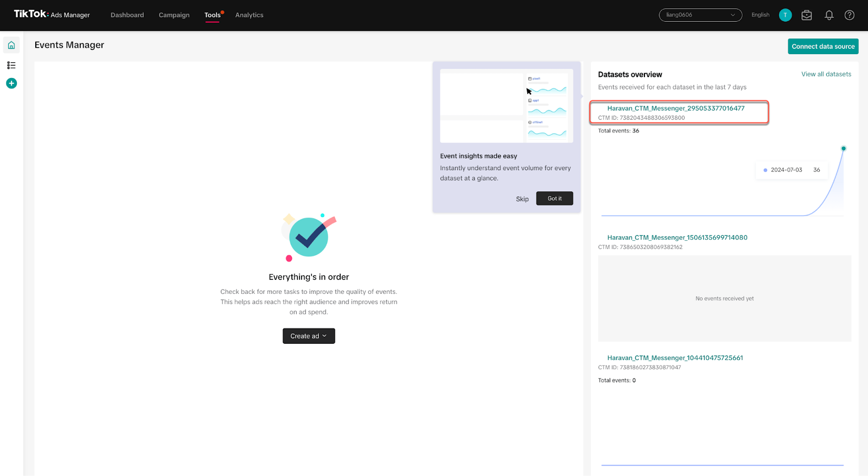Click the event insights preview thumbnail
The width and height of the screenshot is (868, 476).
507,106
